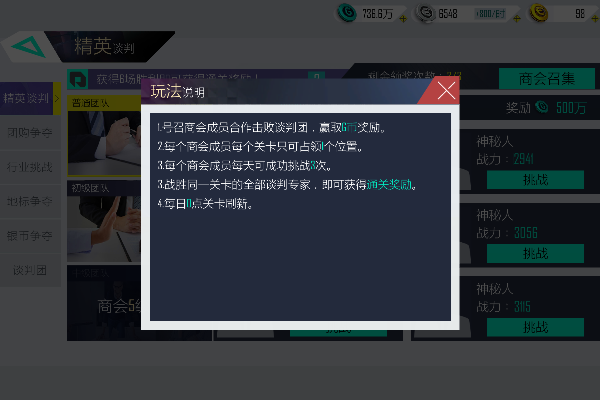Close the 玩法说明 dialog with red X
This screenshot has height=400, width=600.
coord(446,91)
